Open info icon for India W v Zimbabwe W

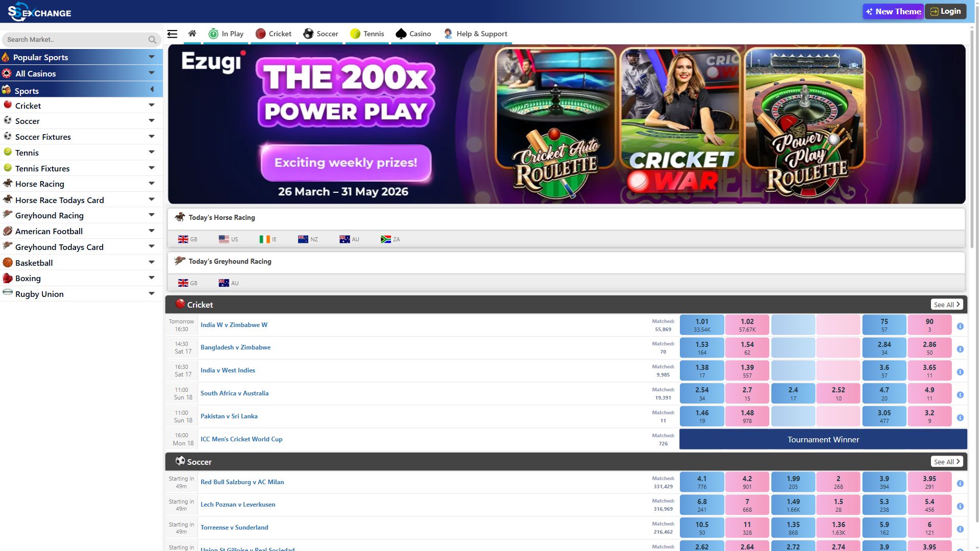click(x=960, y=327)
